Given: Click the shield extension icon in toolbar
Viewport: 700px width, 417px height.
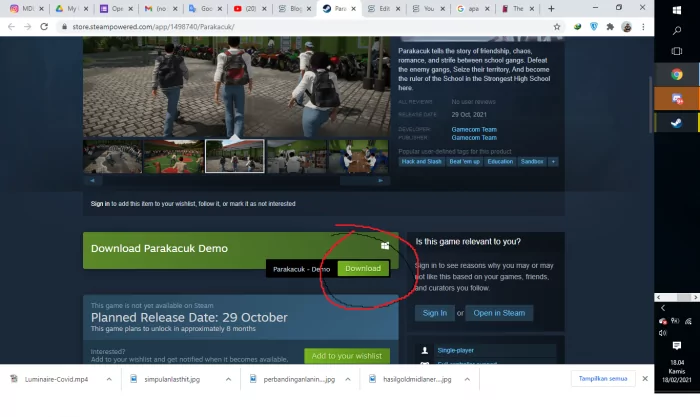Looking at the screenshot, I should [x=594, y=27].
